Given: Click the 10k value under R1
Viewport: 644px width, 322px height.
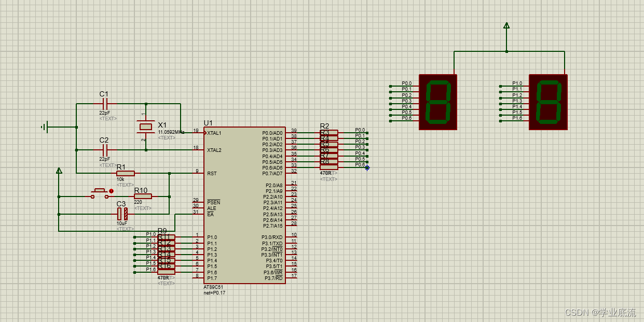Looking at the screenshot, I should 120,179.
